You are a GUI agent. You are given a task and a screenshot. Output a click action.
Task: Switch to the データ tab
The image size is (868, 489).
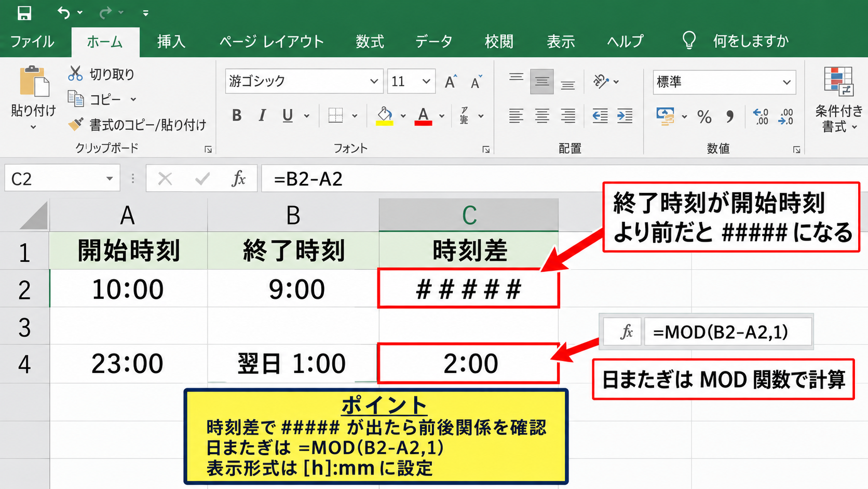pyautogui.click(x=434, y=41)
